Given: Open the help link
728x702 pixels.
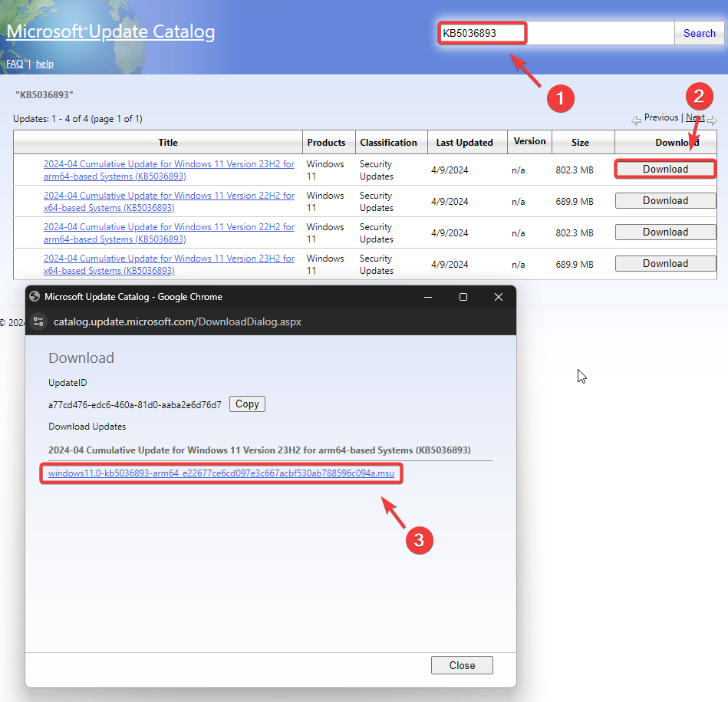Looking at the screenshot, I should pyautogui.click(x=44, y=64).
